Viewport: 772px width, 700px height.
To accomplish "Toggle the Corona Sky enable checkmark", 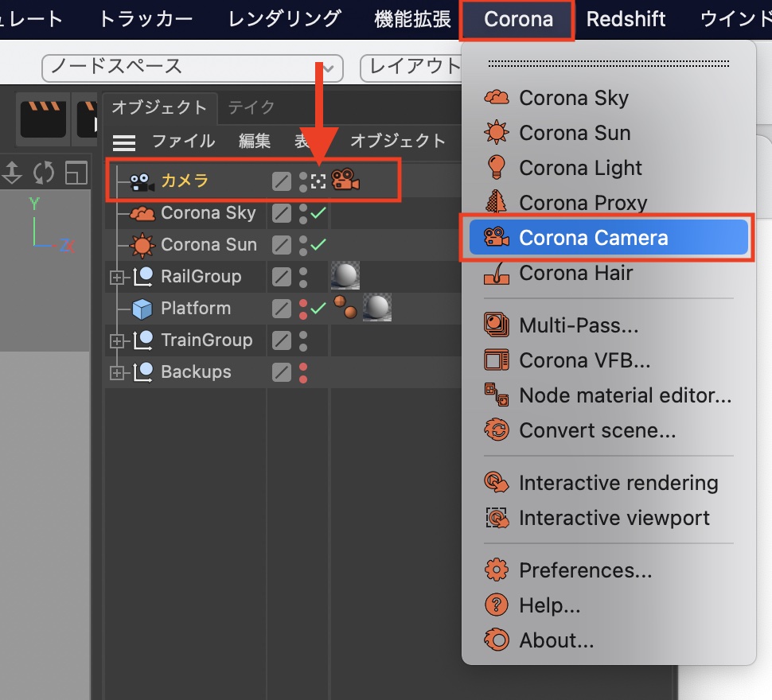I will (x=318, y=213).
